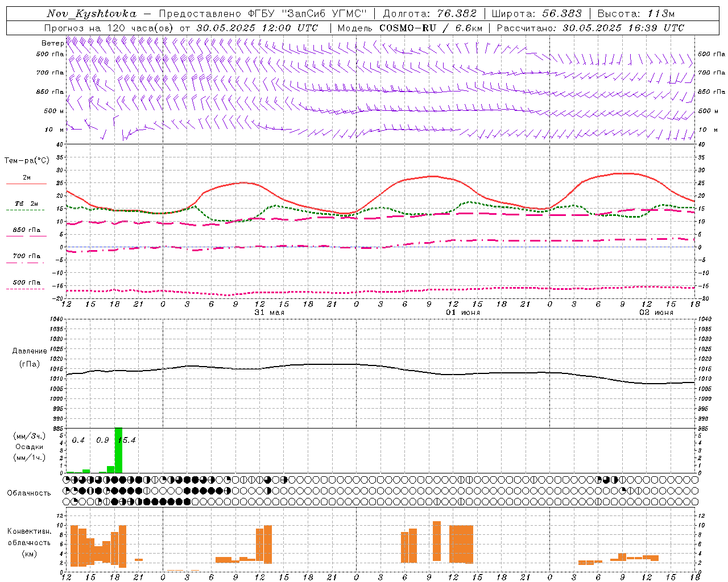Click the (мм/1ч.) unit label
Screen dimensions: 728x582
coord(30,458)
